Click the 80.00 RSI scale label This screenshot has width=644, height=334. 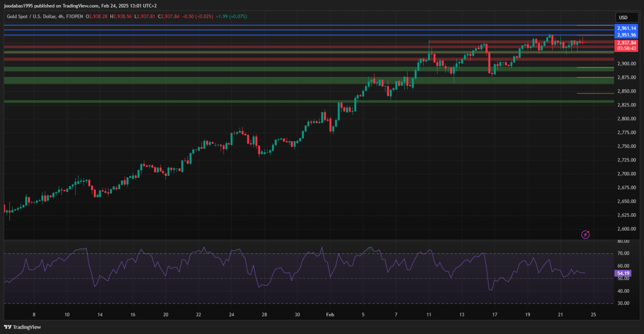pos(623,241)
